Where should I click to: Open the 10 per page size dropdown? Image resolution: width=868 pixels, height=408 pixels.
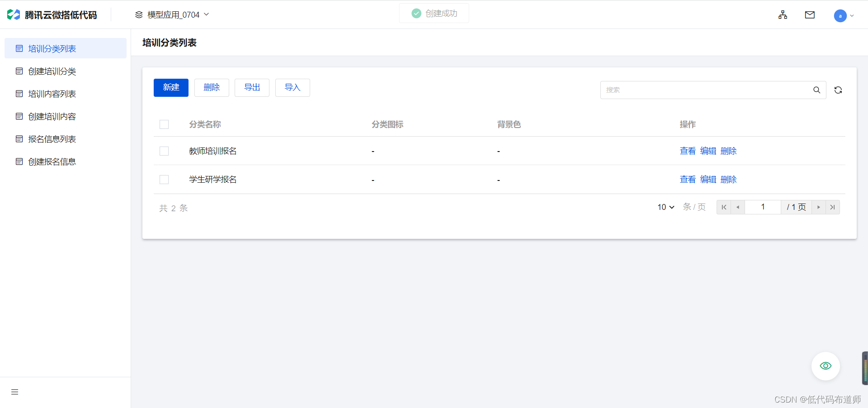[x=666, y=207]
